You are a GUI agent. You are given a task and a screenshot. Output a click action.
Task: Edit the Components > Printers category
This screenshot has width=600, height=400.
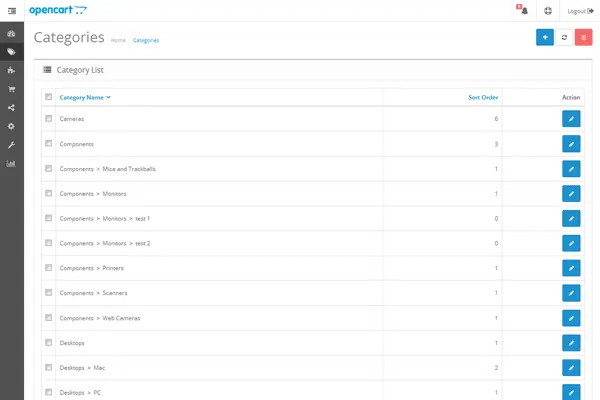point(571,268)
